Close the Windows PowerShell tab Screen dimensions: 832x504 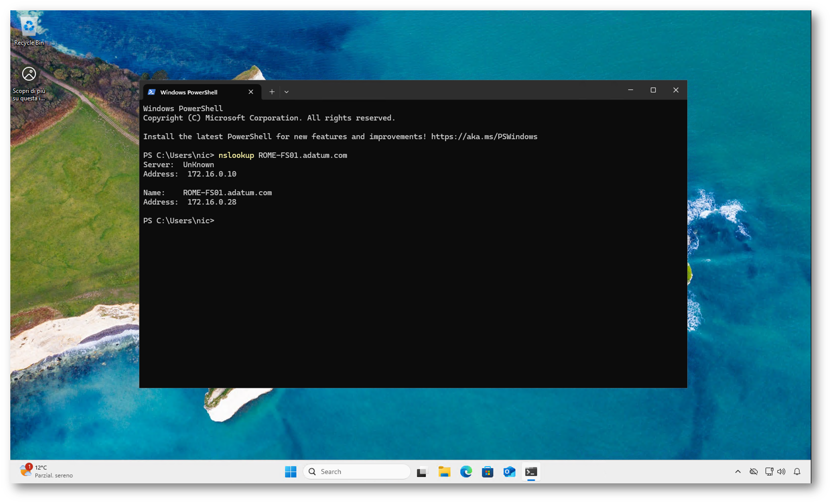coord(251,92)
